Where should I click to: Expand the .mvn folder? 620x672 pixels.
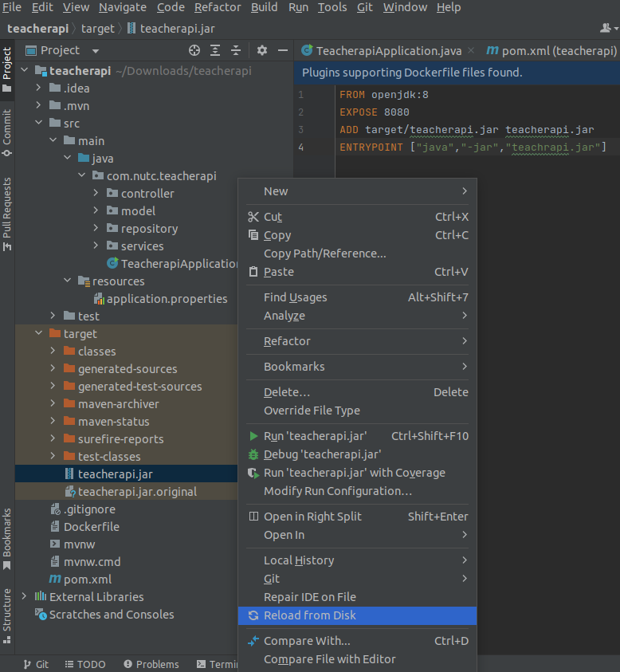tap(38, 105)
